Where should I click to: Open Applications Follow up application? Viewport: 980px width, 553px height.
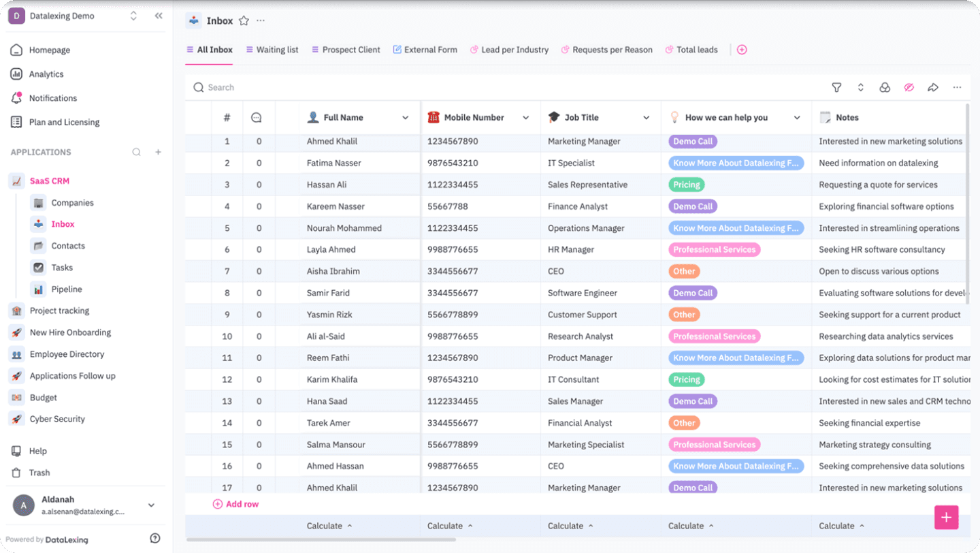tap(72, 376)
